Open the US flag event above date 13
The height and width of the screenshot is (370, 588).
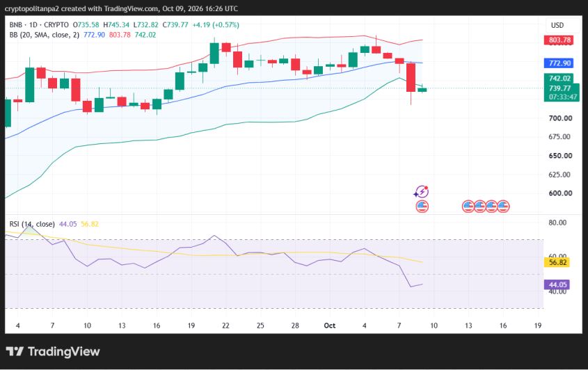click(468, 206)
